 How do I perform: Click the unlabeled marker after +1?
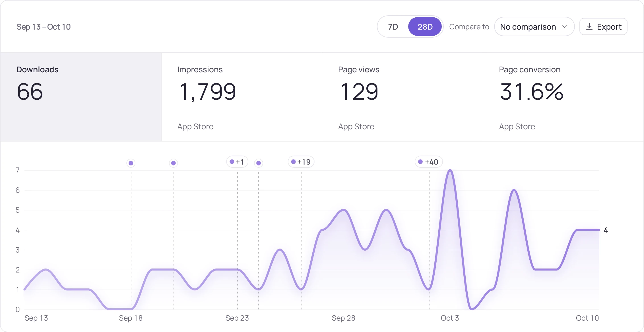point(259,163)
